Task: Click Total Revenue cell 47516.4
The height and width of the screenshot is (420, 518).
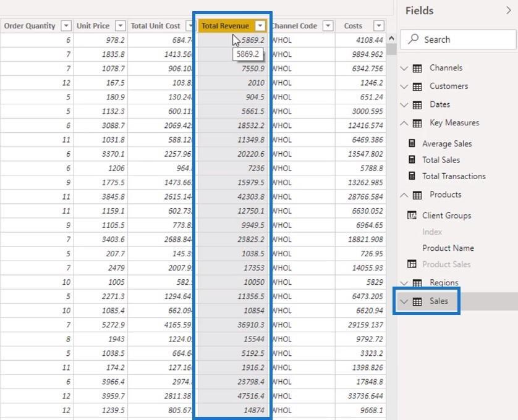Action: click(232, 396)
